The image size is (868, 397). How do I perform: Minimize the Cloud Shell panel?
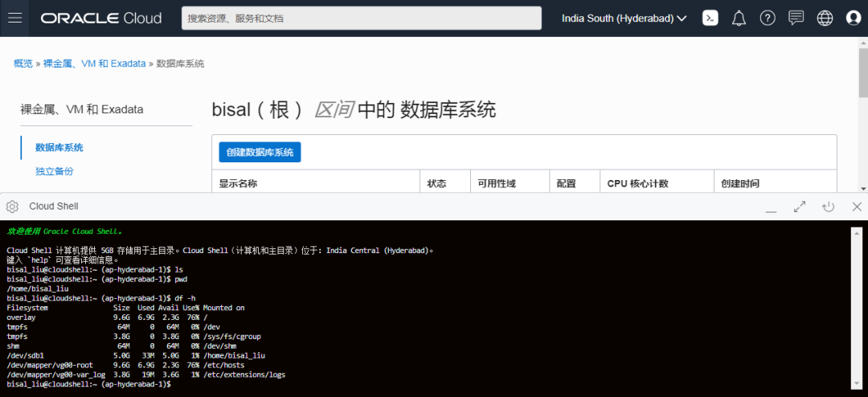click(x=771, y=209)
